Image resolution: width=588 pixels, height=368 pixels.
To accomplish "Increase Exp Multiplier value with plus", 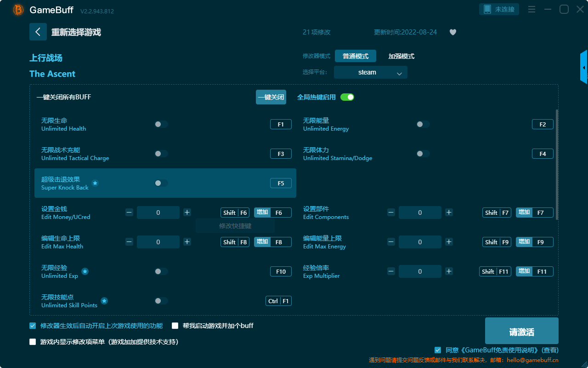I will point(449,271).
